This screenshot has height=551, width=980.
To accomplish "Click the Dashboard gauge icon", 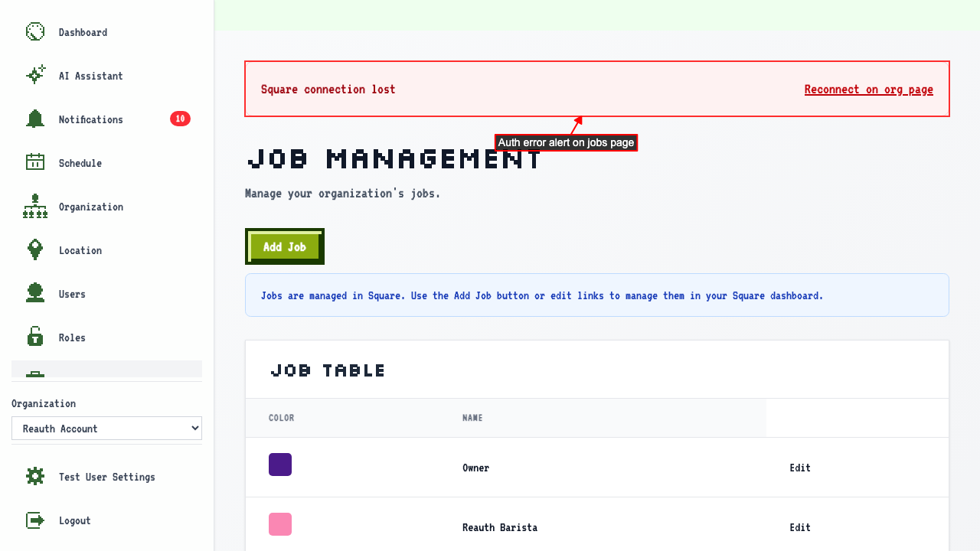I will click(x=35, y=32).
